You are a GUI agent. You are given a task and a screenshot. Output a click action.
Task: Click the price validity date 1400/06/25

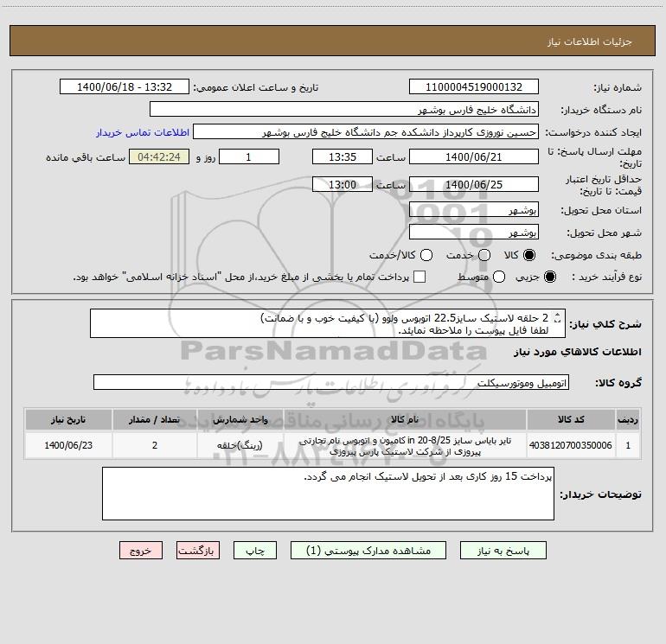pos(474,184)
